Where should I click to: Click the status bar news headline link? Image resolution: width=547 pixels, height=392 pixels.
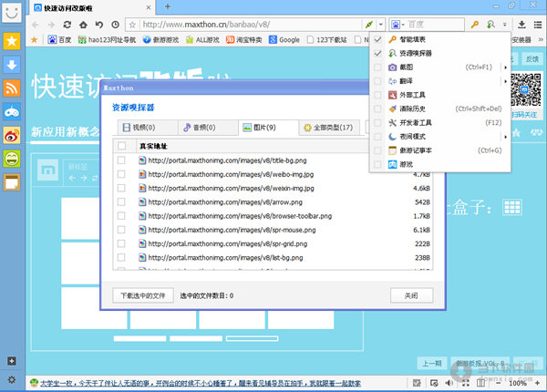click(x=201, y=383)
